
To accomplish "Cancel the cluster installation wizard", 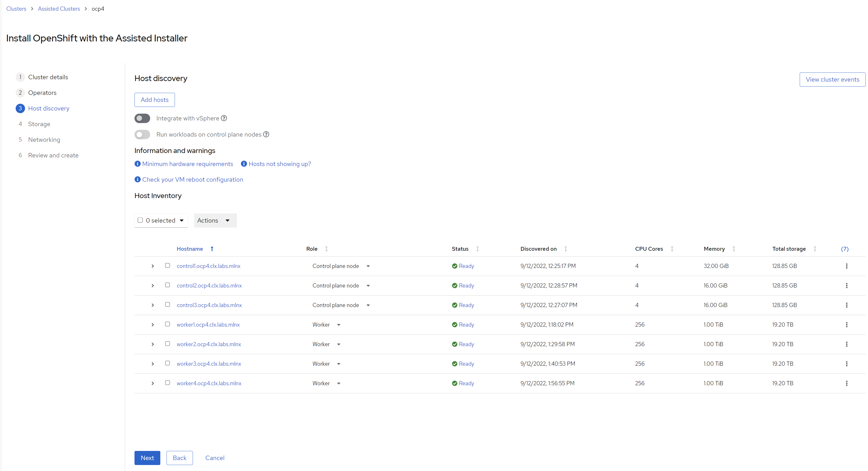I will click(x=215, y=458).
